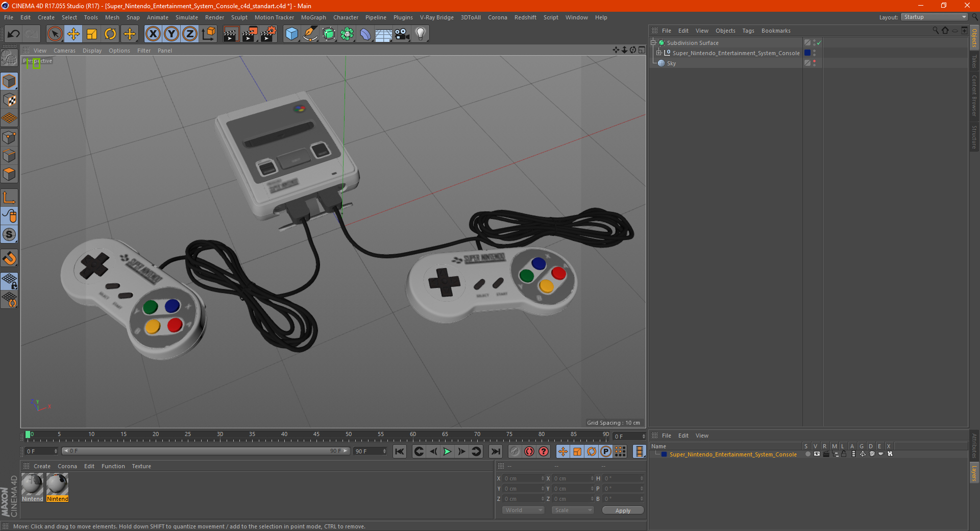980x531 pixels.
Task: Click the Apply button
Action: (x=623, y=511)
